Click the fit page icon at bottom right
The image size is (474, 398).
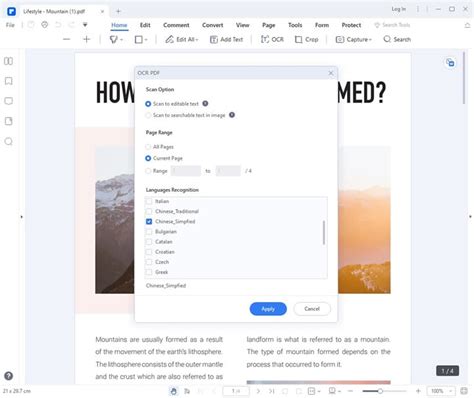(x=464, y=391)
